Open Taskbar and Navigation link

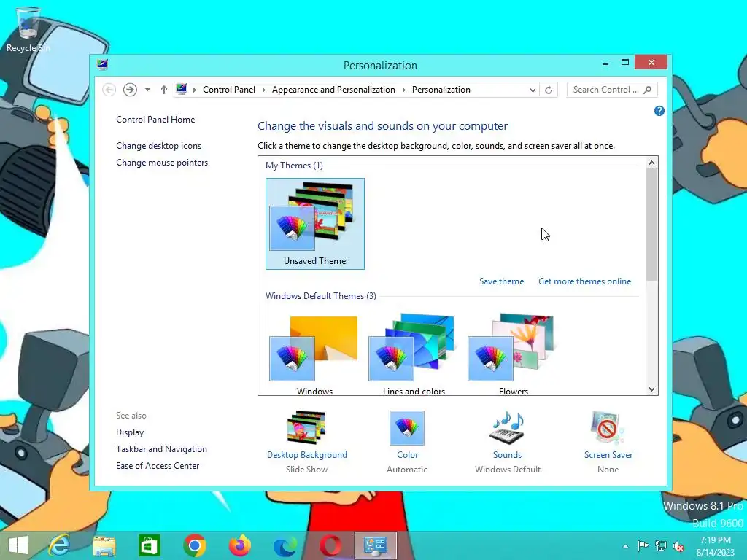pyautogui.click(x=161, y=449)
